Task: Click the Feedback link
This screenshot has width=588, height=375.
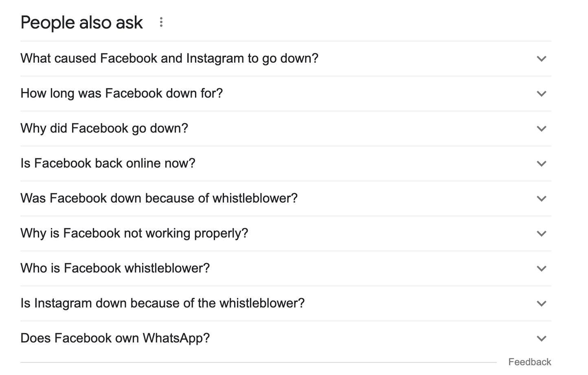Action: click(x=530, y=362)
